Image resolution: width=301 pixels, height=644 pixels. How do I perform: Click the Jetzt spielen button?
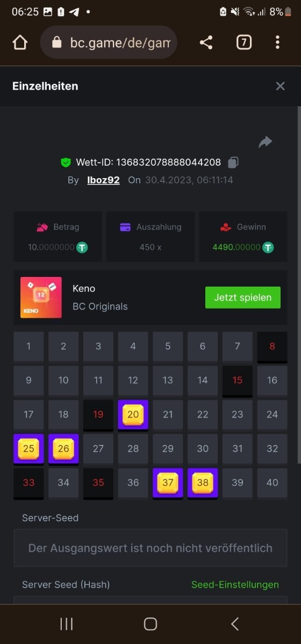point(243,297)
